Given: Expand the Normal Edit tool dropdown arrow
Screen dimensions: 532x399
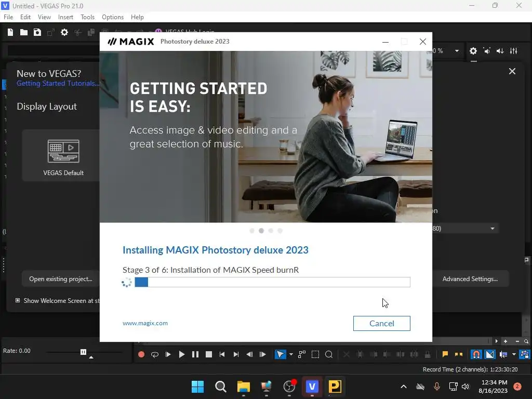Looking at the screenshot, I should click(x=291, y=354).
